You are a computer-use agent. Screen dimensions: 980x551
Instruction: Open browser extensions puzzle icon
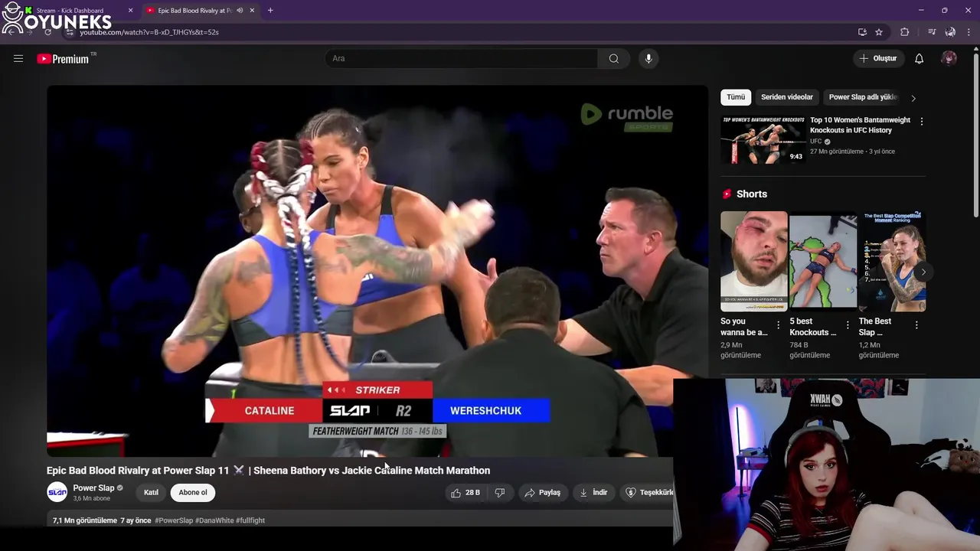905,32
